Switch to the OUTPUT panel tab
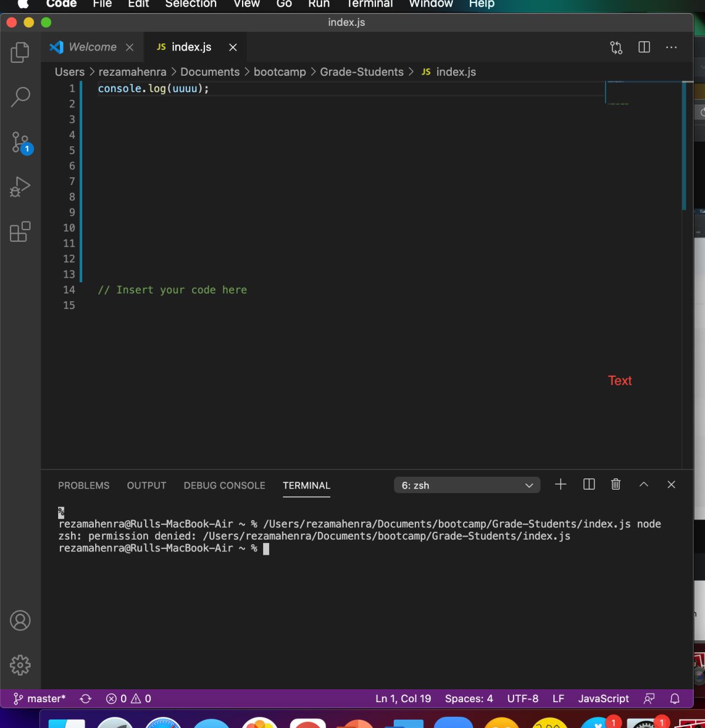705x728 pixels. [147, 486]
